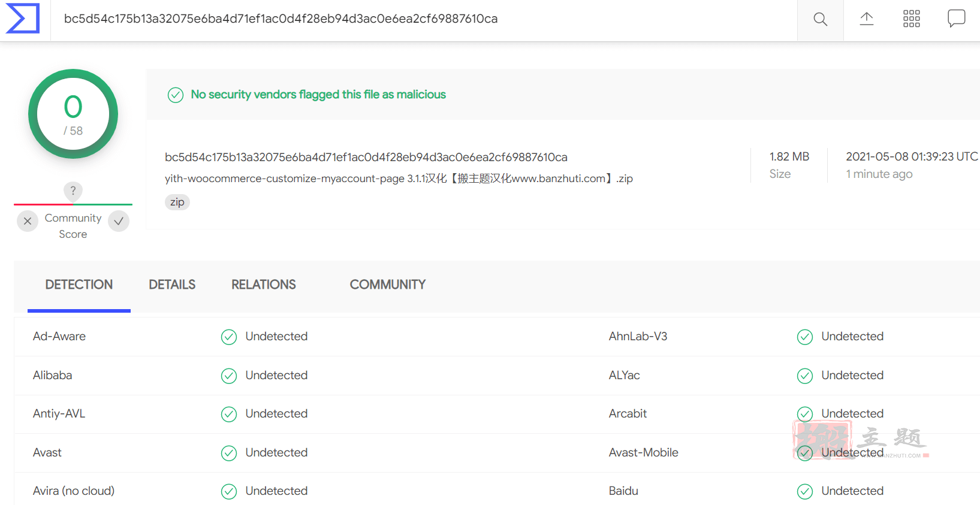Click the Alibaba undetected check icon
This screenshot has height=505, width=980.
pos(229,376)
